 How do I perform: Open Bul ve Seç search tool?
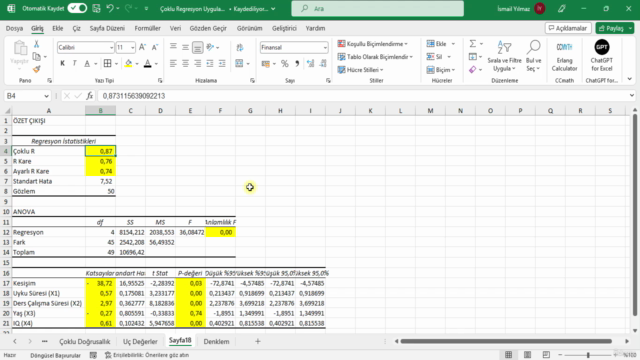coord(533,56)
